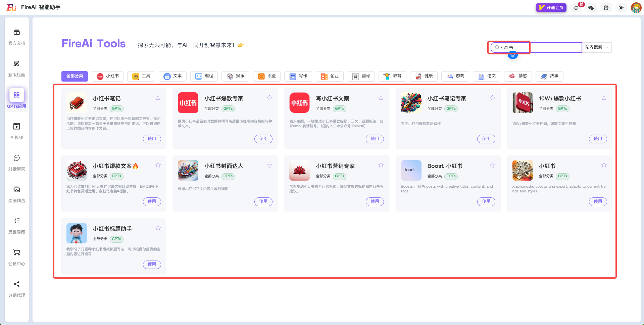The width and height of the screenshot is (644, 325).
Task: Select the 全部分类 category tab
Action: coord(75,76)
